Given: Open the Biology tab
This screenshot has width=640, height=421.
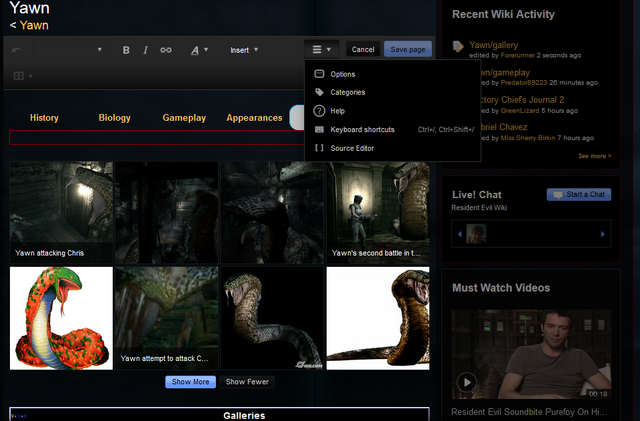Looking at the screenshot, I should pyautogui.click(x=115, y=118).
